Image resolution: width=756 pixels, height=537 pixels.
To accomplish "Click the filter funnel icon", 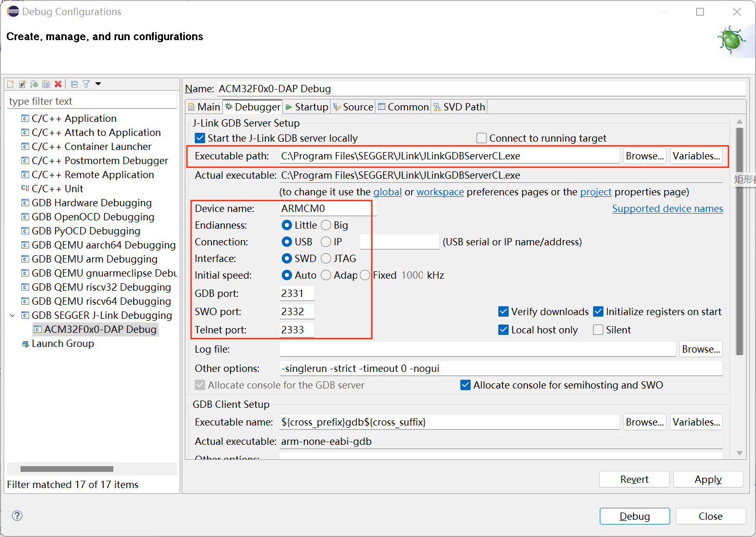I will point(86,84).
